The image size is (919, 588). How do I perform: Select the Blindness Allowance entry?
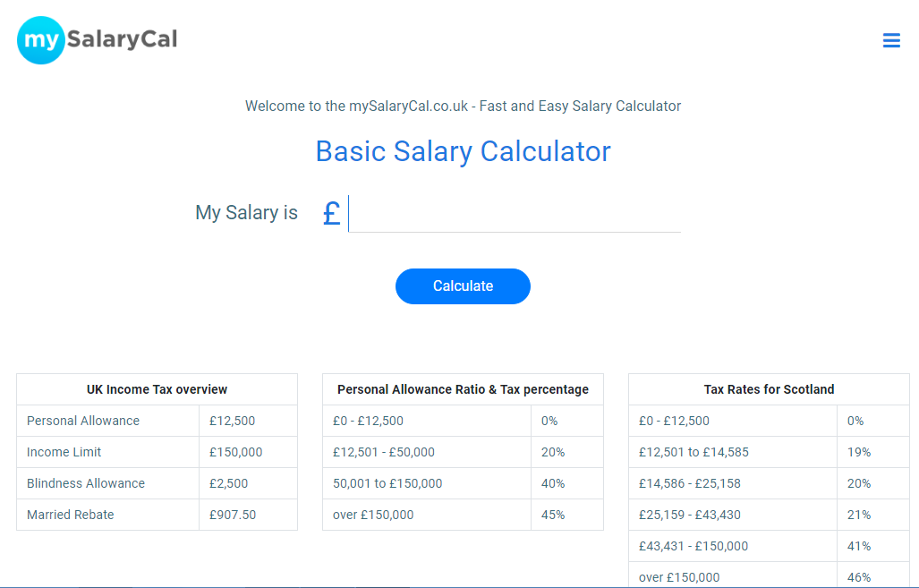pyautogui.click(x=87, y=483)
